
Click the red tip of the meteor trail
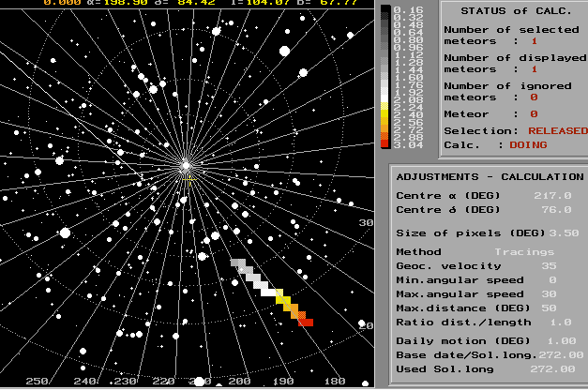(306, 322)
